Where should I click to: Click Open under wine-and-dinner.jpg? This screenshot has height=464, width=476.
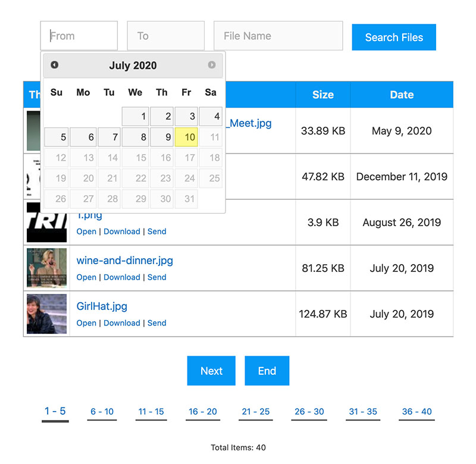coord(86,277)
